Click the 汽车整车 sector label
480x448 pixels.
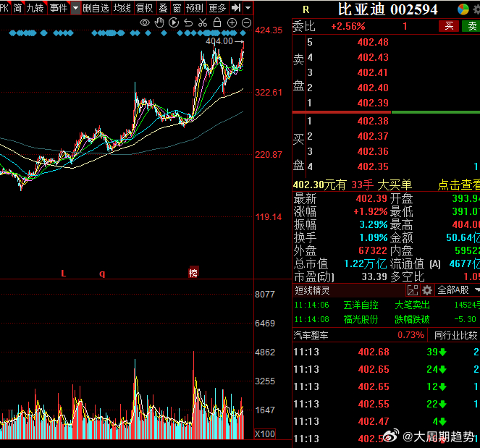coord(311,335)
